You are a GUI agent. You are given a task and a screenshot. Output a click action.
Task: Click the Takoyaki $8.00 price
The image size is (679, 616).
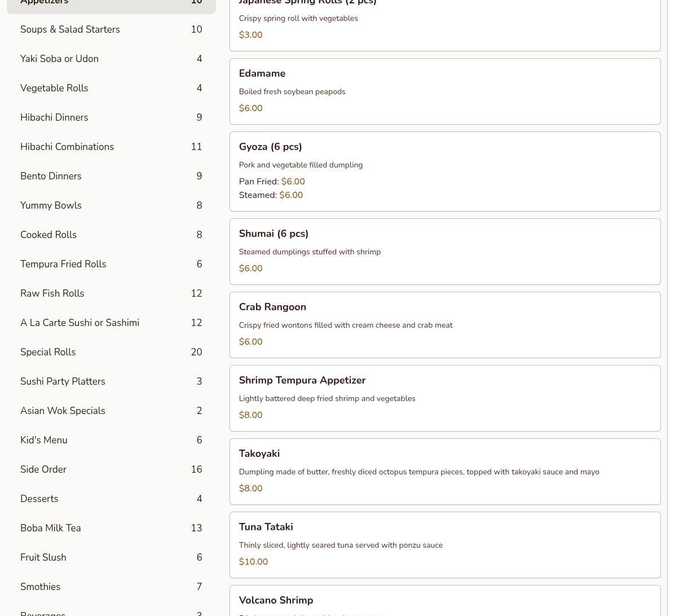250,489
